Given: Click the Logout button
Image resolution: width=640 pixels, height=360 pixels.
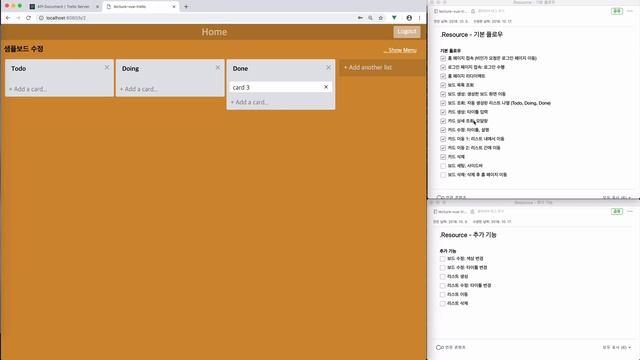Looking at the screenshot, I should coord(407,32).
